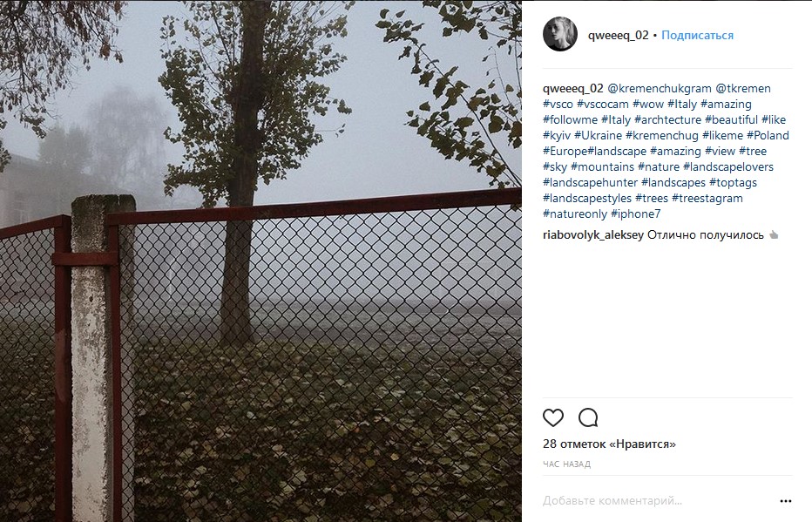Open comments via speech bubble icon

(588, 417)
